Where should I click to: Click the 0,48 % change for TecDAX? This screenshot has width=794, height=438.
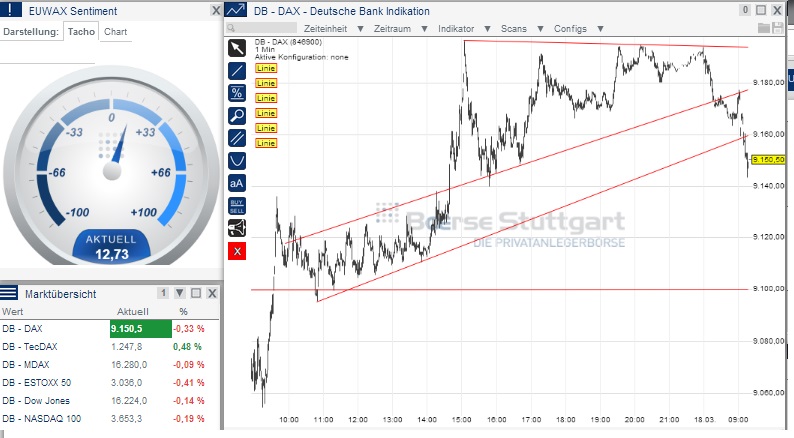[x=187, y=347]
